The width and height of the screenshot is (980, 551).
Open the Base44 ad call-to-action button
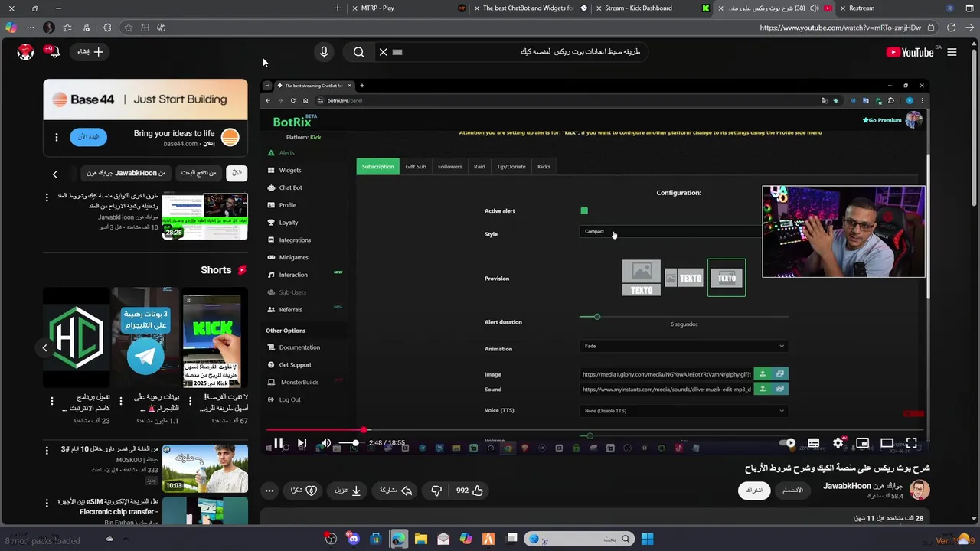pyautogui.click(x=89, y=136)
